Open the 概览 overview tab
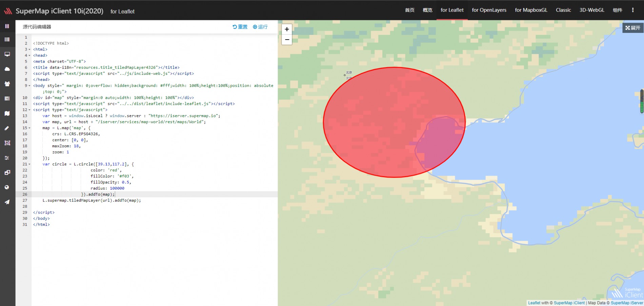This screenshot has height=306, width=644. click(x=427, y=10)
